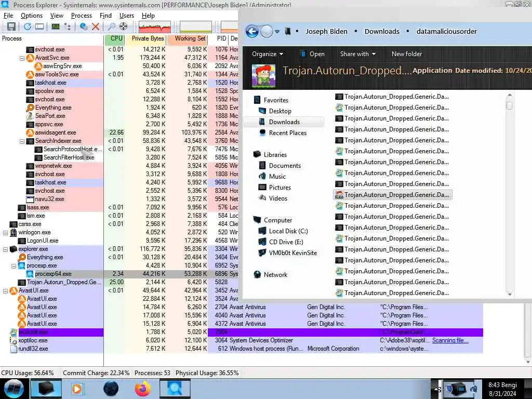The width and height of the screenshot is (532, 399).
Task: Click the Open button in Explorer toolbar
Action: 312,54
